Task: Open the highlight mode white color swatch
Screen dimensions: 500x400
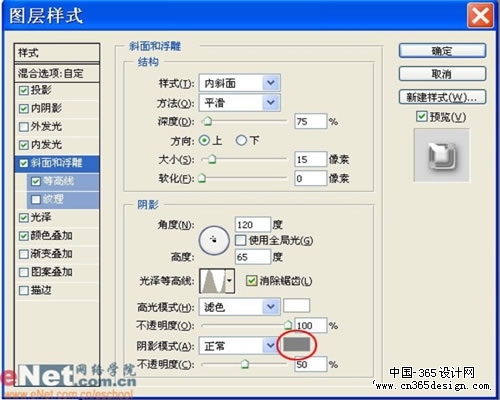Action: (296, 305)
